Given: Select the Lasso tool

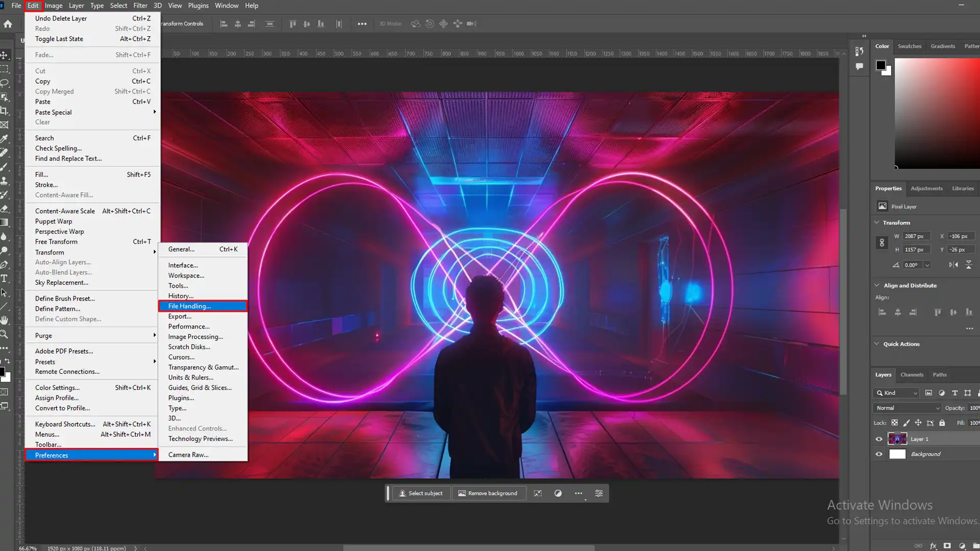Looking at the screenshot, I should pyautogui.click(x=4, y=83).
